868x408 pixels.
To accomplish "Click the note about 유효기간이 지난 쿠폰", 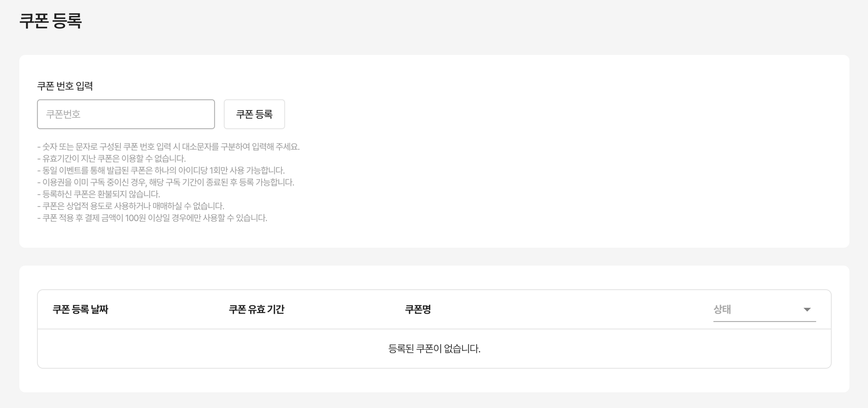I will 111,159.
